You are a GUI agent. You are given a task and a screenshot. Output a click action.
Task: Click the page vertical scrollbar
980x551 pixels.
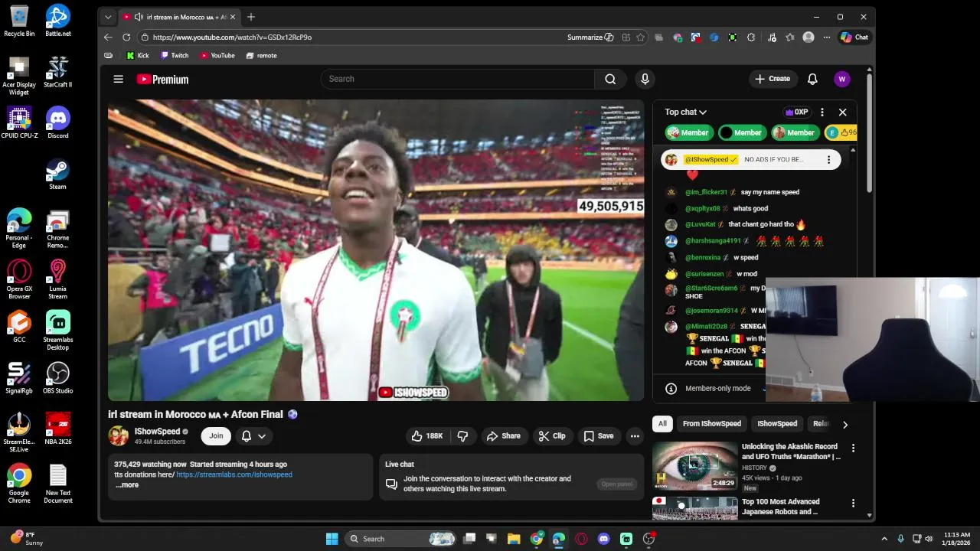pos(869,134)
